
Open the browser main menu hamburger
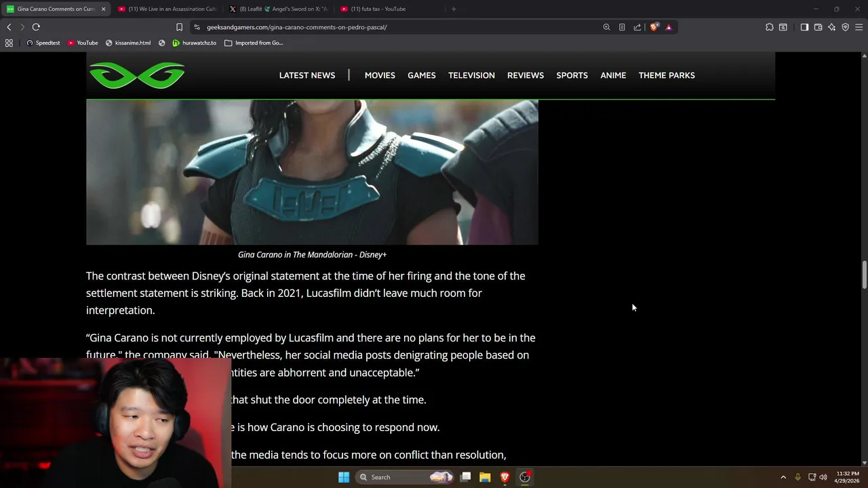click(859, 27)
